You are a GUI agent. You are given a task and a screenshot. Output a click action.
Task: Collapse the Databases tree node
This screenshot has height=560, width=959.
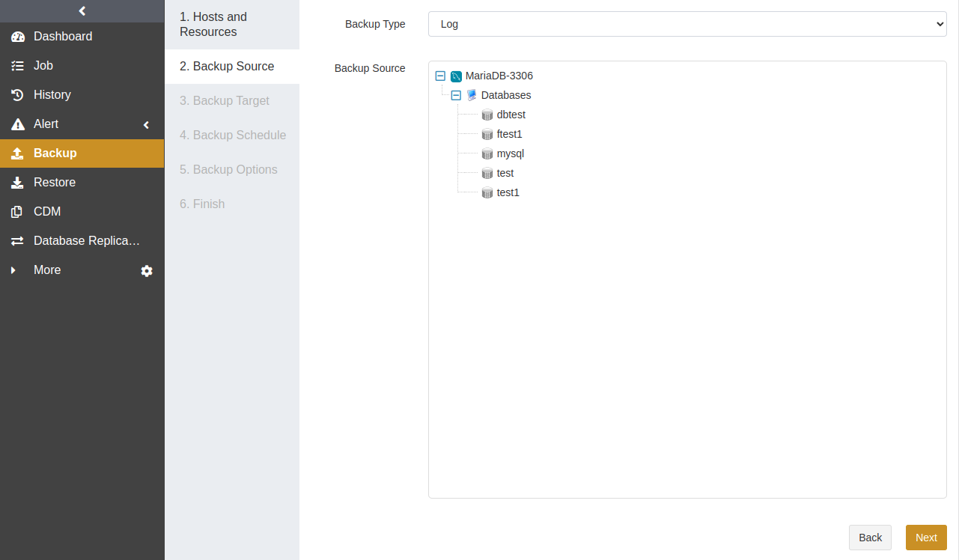tap(456, 96)
